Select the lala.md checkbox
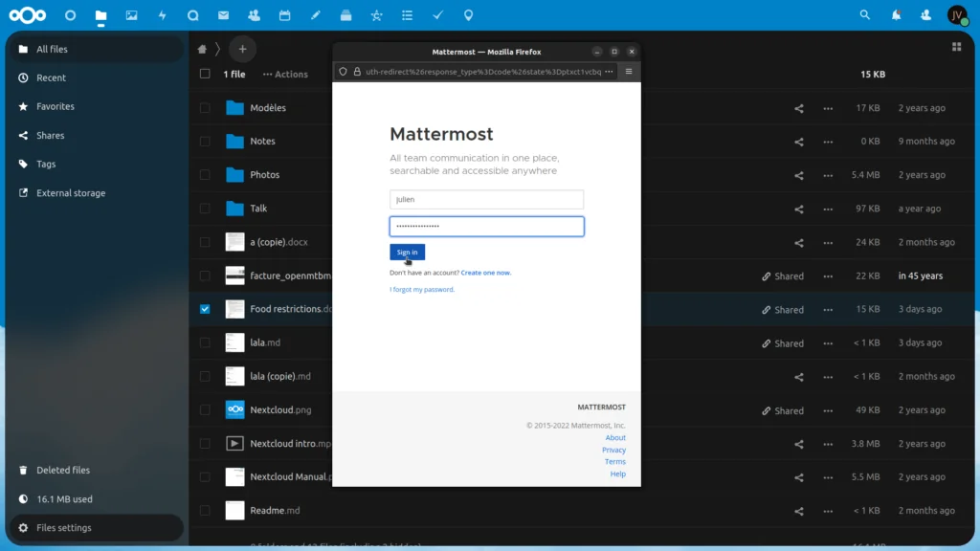Image resolution: width=980 pixels, height=551 pixels. click(205, 342)
